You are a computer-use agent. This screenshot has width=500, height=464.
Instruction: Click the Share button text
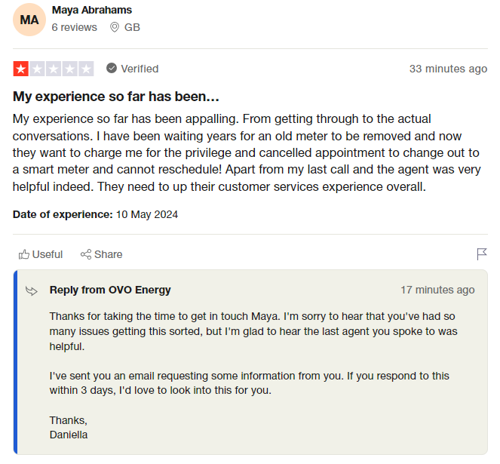coord(108,254)
